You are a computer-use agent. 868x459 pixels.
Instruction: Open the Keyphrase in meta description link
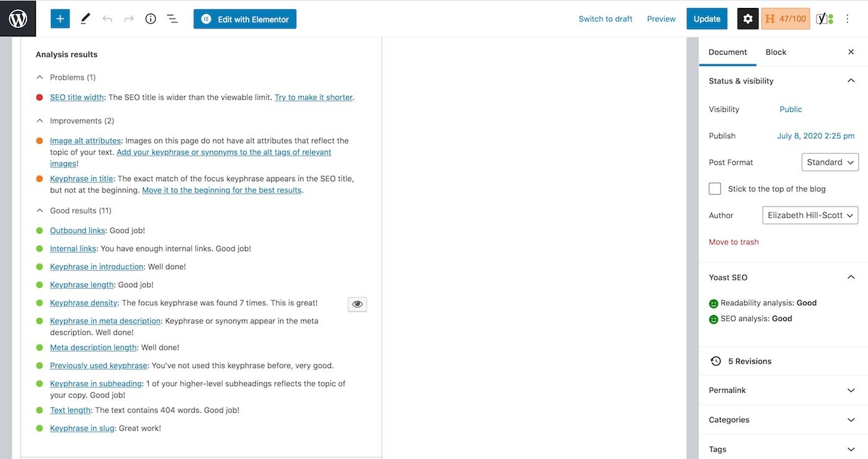[x=105, y=321]
